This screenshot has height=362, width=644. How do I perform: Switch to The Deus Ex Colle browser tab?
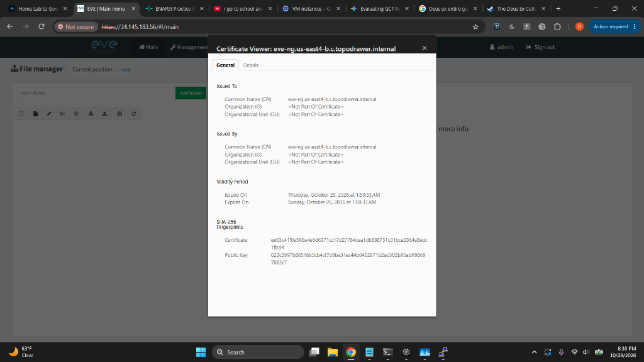516,9
